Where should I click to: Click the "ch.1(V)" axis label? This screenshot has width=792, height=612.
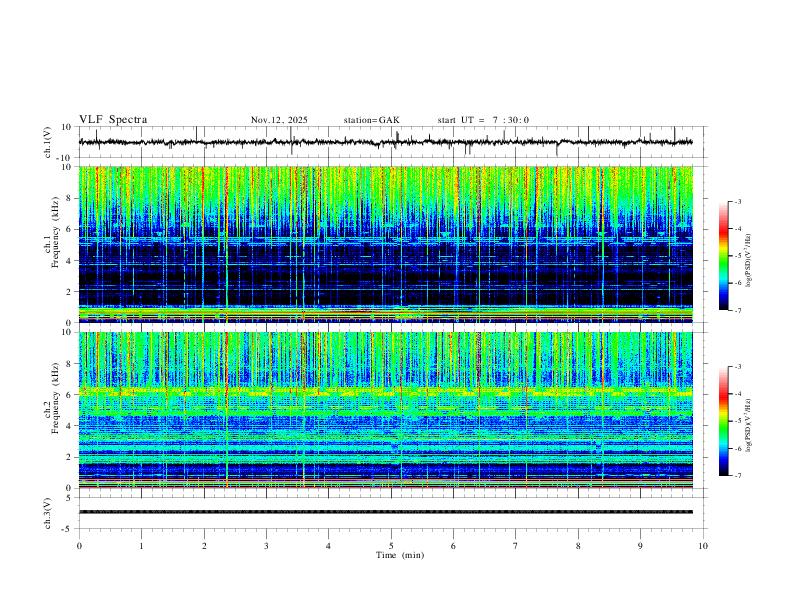(x=48, y=142)
